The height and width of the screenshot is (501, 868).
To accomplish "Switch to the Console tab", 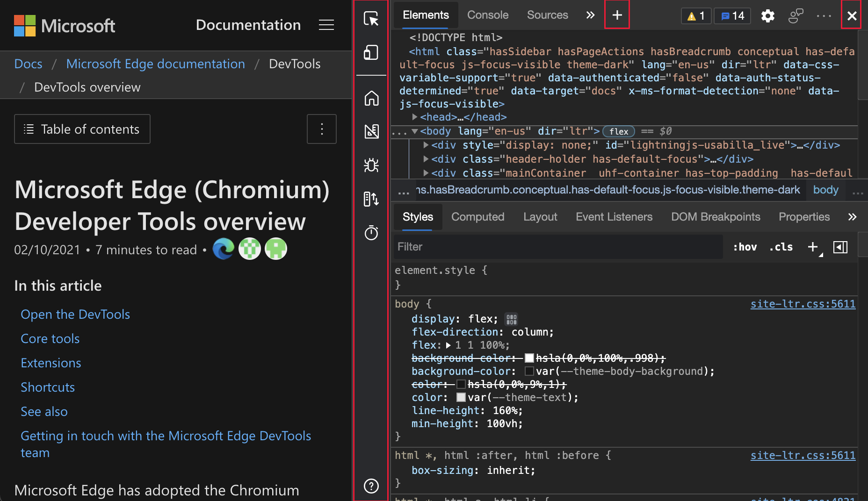I will tap(488, 15).
